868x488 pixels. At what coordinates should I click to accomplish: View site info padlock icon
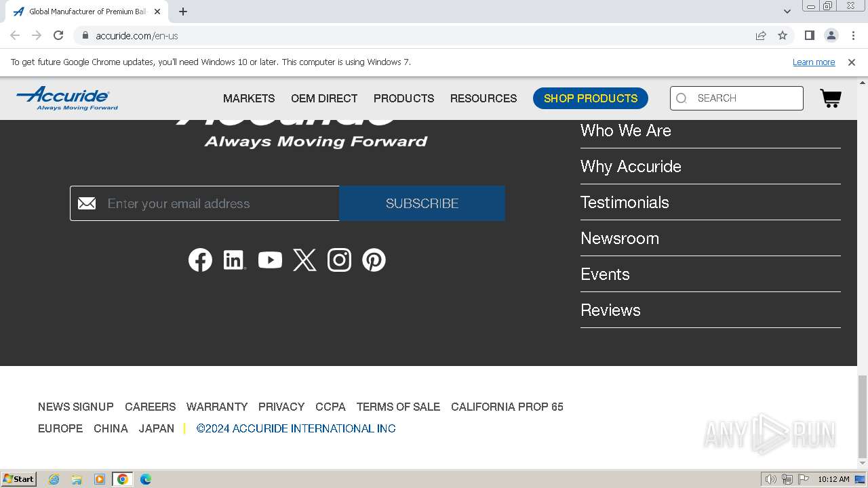coord(85,35)
